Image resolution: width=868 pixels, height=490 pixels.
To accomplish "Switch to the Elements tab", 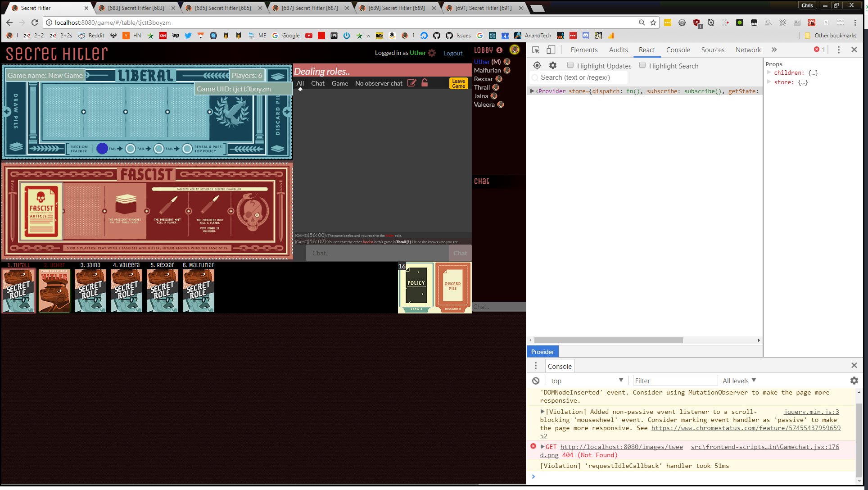I will pos(584,50).
